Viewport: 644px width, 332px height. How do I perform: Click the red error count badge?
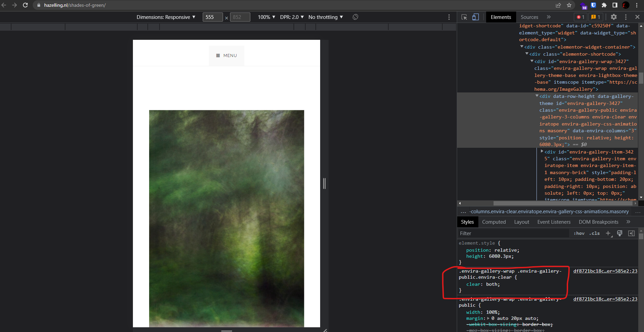click(x=581, y=17)
